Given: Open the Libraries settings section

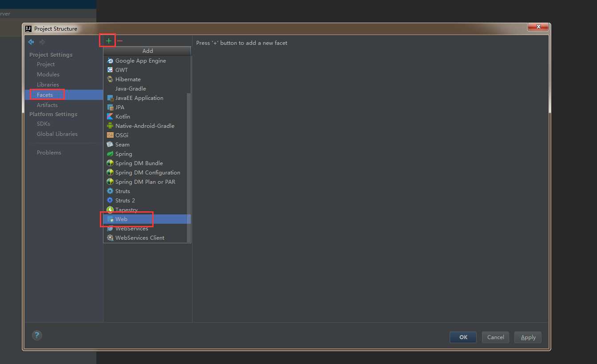Looking at the screenshot, I should (x=48, y=85).
